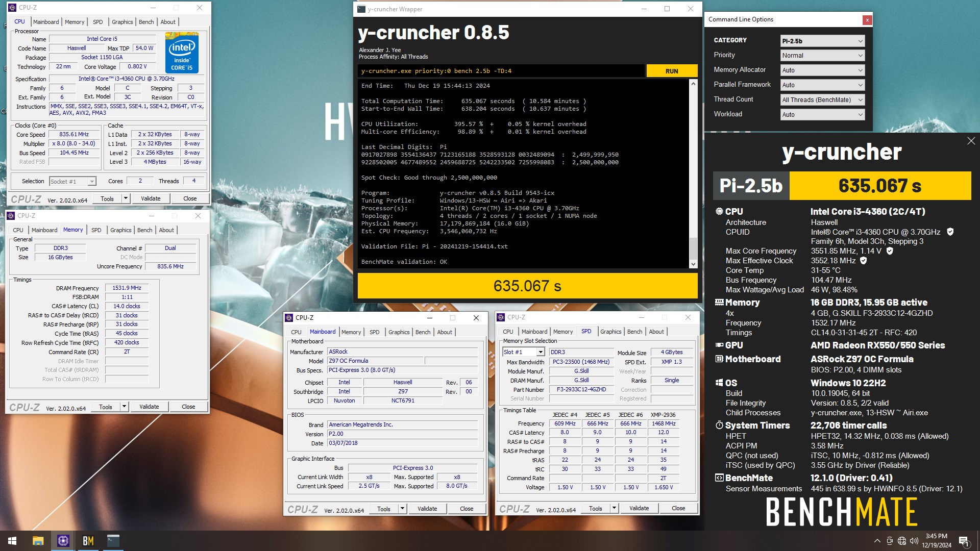Click the BIOS Version P2.00 field
This screenshot has height=551, width=980.
point(402,434)
